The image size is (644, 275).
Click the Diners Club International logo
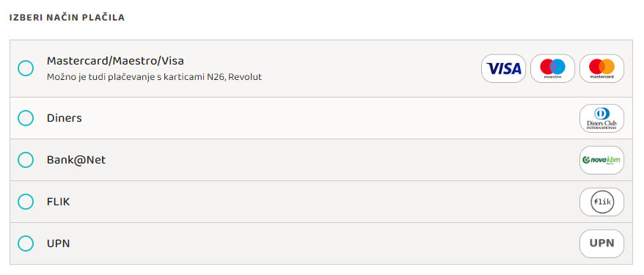pos(601,118)
